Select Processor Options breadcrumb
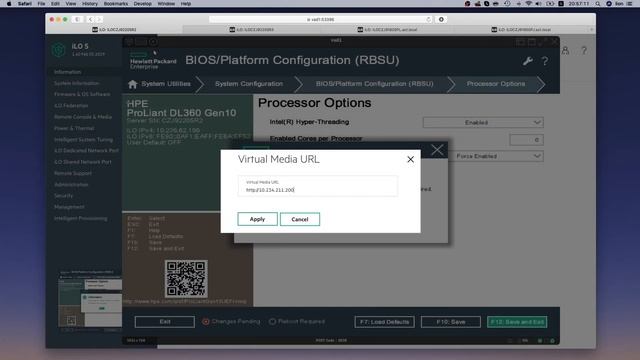 (x=496, y=84)
